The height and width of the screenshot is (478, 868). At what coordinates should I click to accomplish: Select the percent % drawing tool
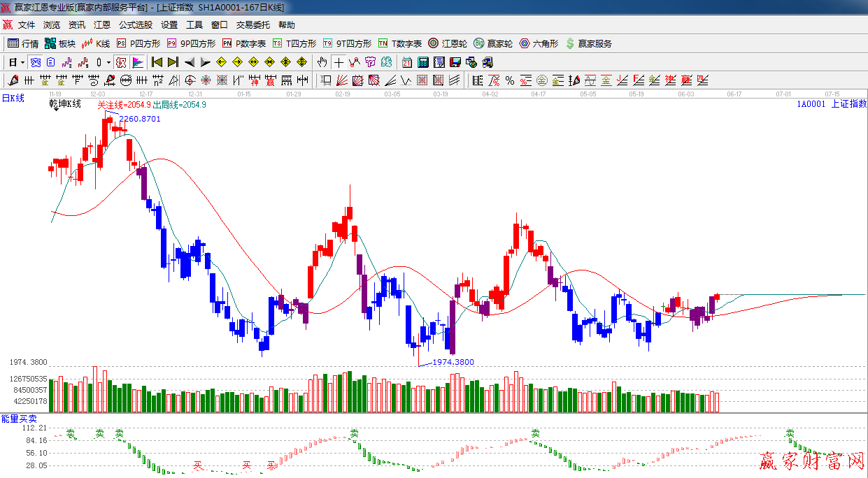[510, 80]
